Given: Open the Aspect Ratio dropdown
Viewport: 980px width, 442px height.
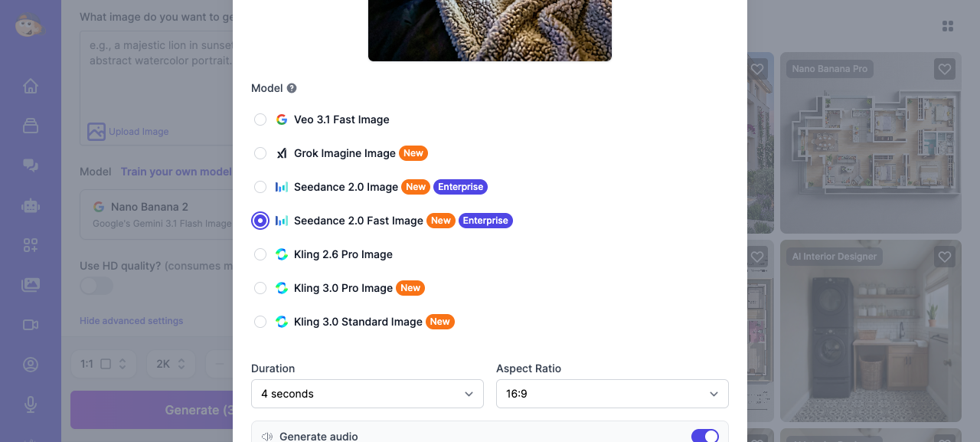Looking at the screenshot, I should [x=612, y=393].
